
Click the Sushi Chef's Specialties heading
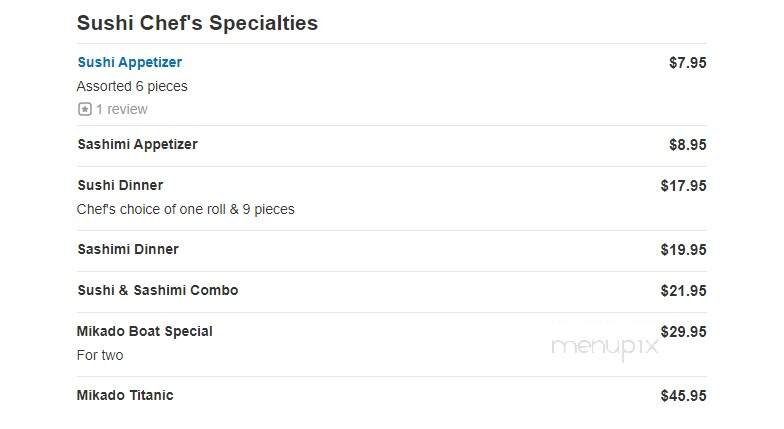point(197,22)
